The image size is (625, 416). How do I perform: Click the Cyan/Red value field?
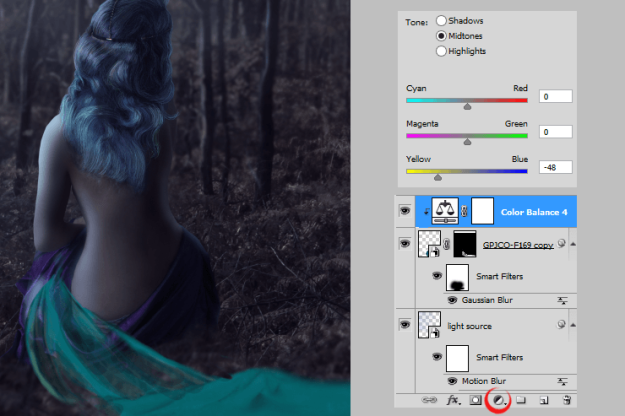click(x=556, y=96)
